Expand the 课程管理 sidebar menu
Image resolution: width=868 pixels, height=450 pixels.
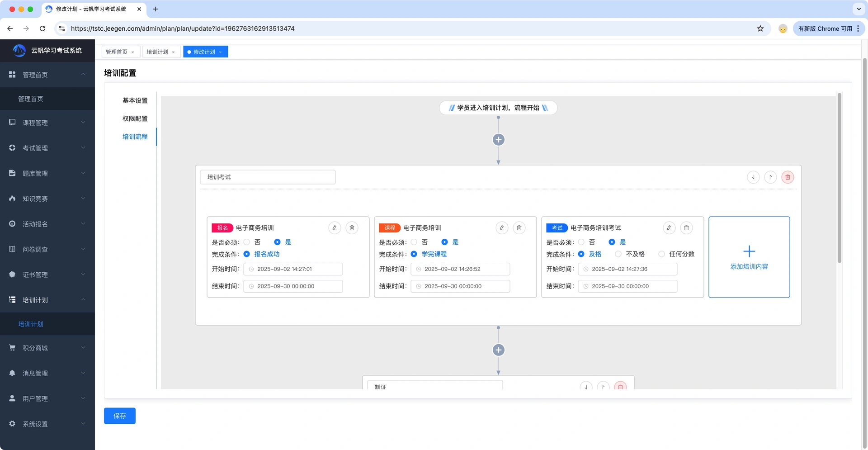[47, 123]
